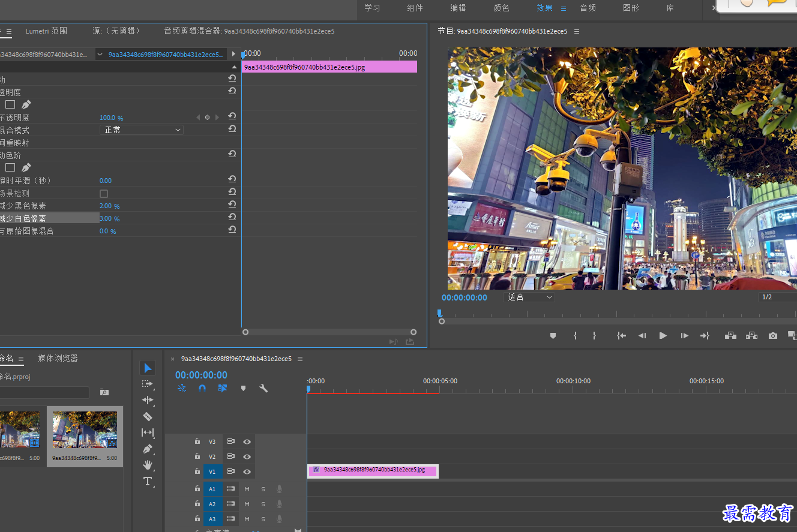Switch to the 编辑 workspace
Screen dimensions: 797x532
pos(458,8)
